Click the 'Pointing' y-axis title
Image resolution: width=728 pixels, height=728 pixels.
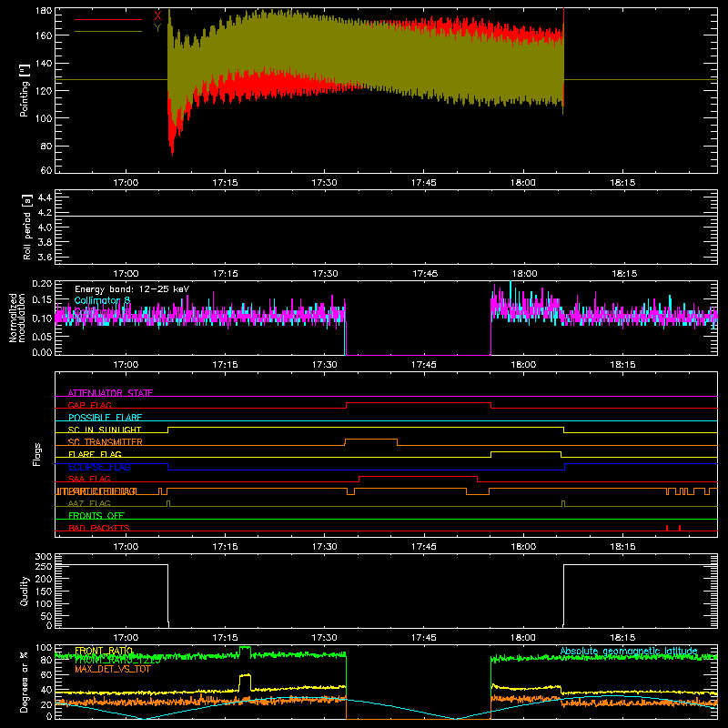(x=25, y=90)
